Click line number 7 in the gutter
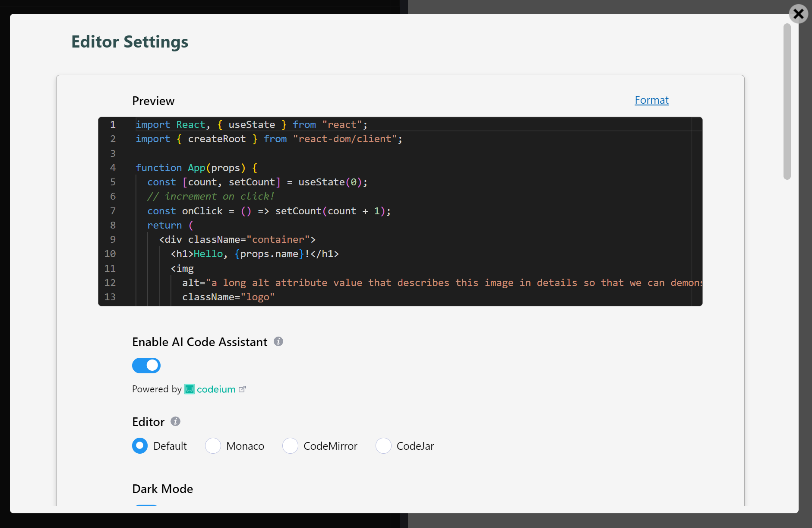 113,211
